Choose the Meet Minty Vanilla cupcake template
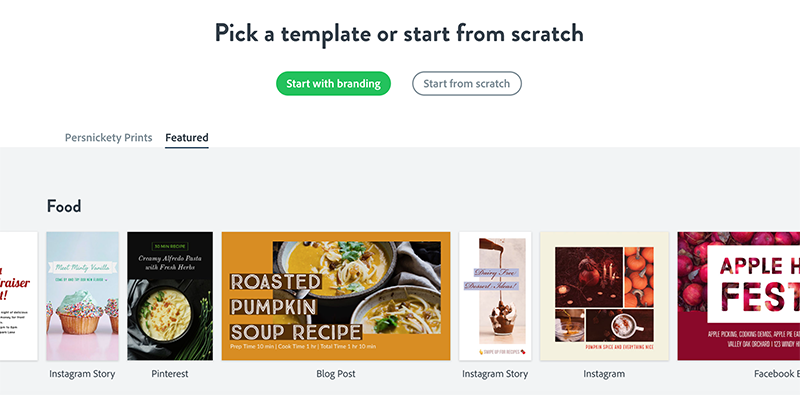 83,296
